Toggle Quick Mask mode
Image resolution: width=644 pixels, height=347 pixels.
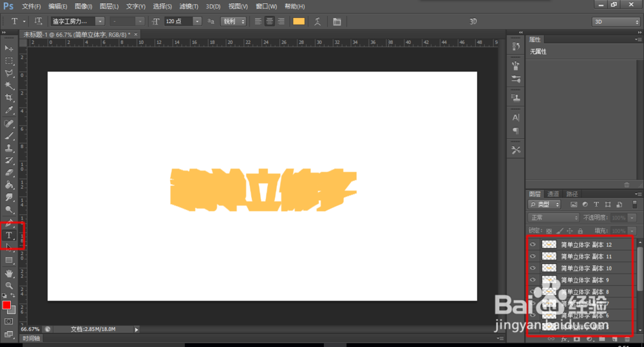8,321
